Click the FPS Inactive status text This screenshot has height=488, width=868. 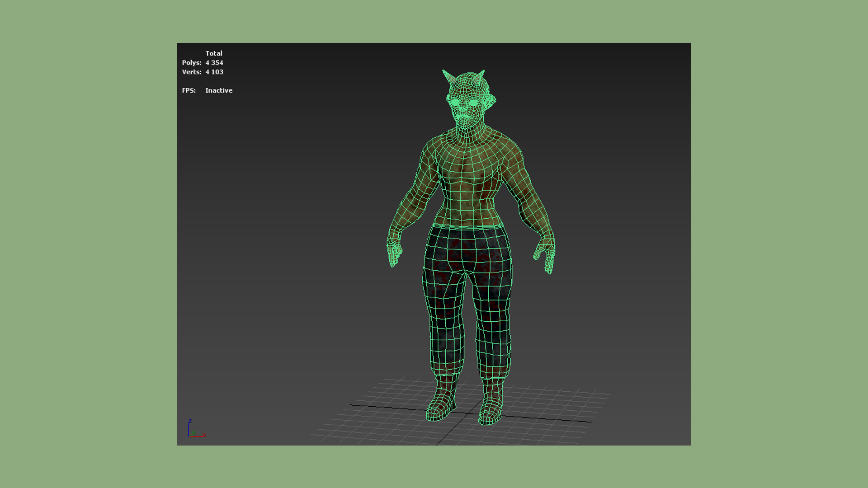218,90
